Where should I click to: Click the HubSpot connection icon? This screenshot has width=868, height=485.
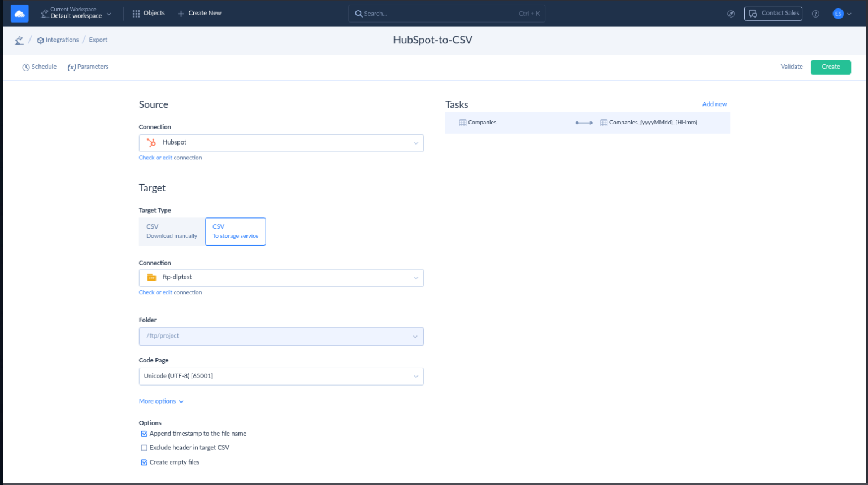pos(151,143)
